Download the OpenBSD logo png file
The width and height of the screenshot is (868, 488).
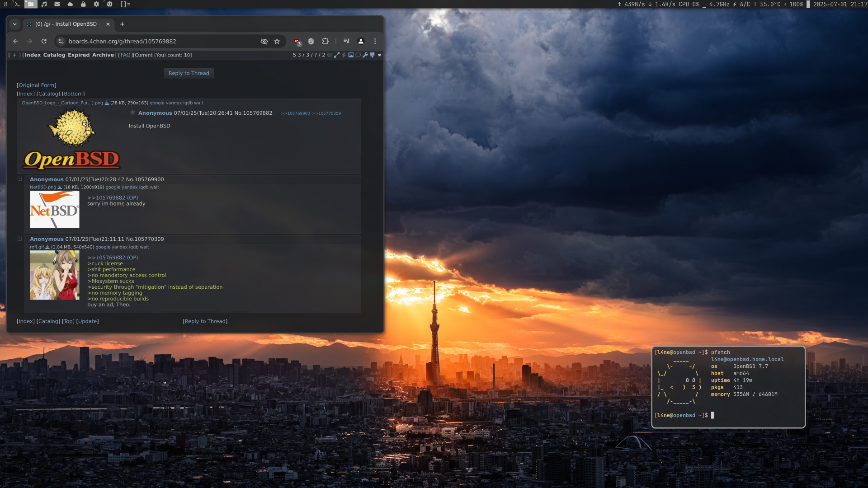tap(107, 103)
